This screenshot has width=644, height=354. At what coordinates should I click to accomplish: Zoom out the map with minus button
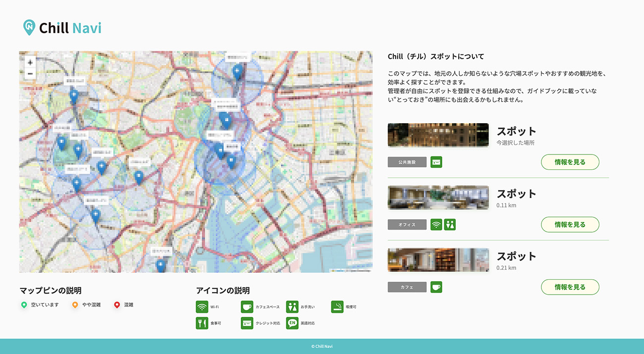(30, 74)
